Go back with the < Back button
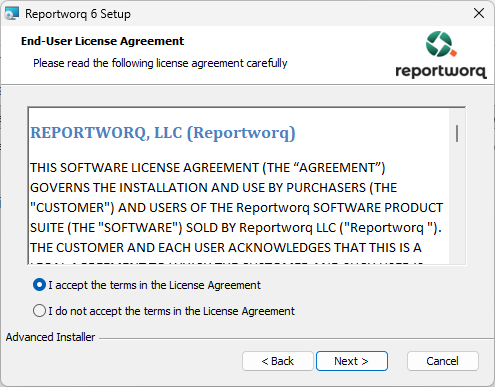Image resolution: width=495 pixels, height=387 pixels. tap(278, 361)
